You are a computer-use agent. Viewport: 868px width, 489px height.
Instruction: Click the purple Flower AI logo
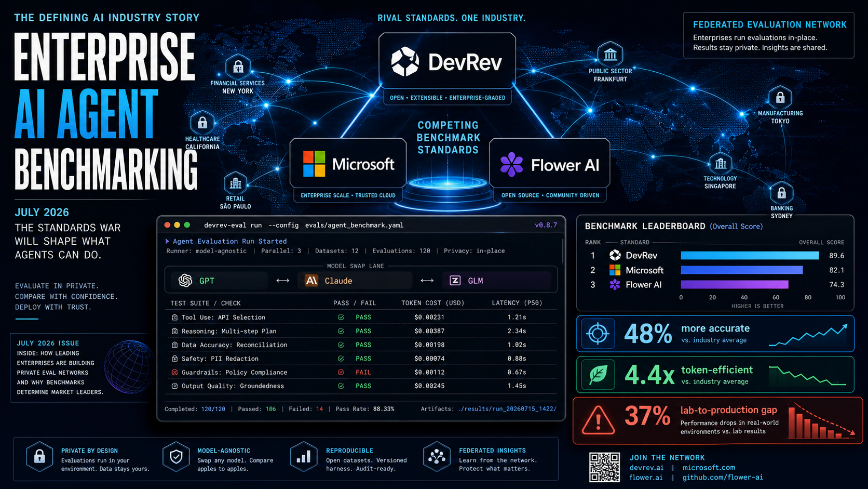(512, 165)
